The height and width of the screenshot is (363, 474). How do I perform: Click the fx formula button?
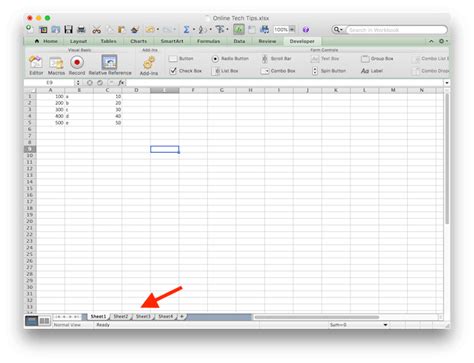tap(121, 83)
